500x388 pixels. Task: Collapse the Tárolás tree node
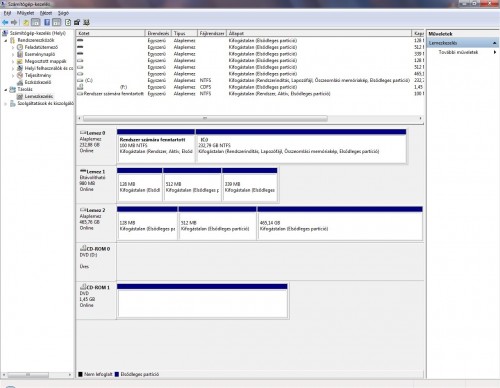[x=6, y=90]
